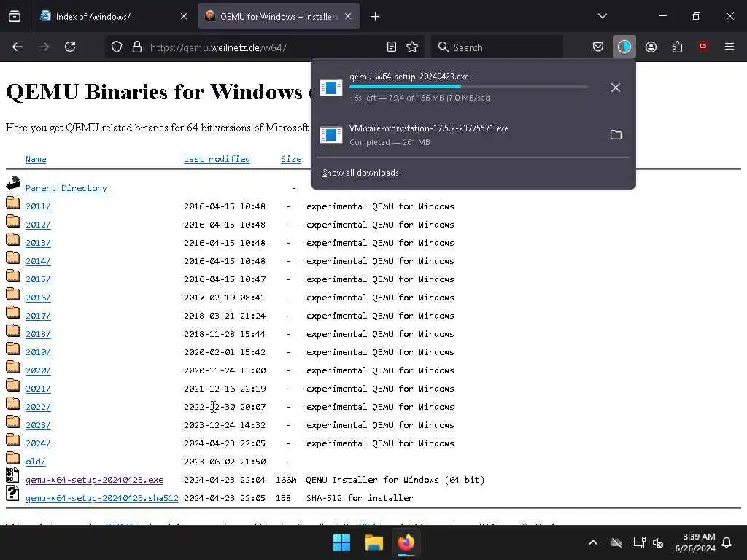The height and width of the screenshot is (560, 747).
Task: Close the QEMU for Windows tab
Action: [348, 17]
